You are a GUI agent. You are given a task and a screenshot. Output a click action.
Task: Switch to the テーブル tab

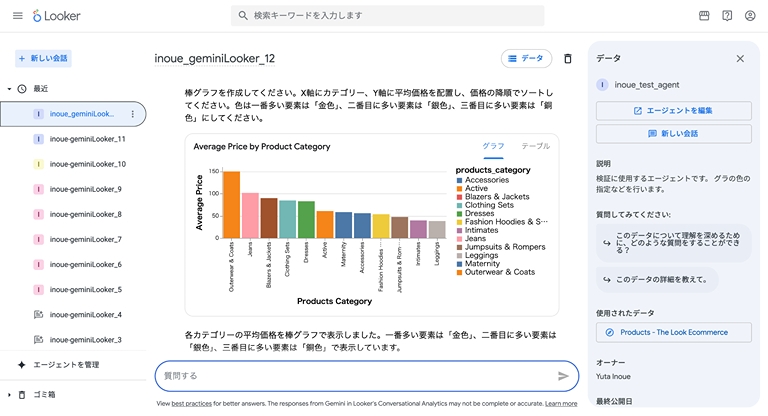click(x=535, y=146)
